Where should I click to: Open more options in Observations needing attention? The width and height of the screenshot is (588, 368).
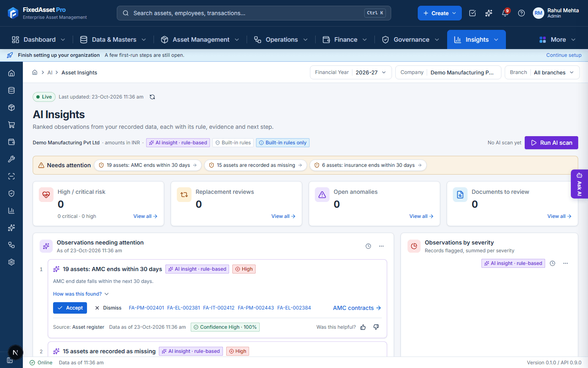[x=381, y=246]
